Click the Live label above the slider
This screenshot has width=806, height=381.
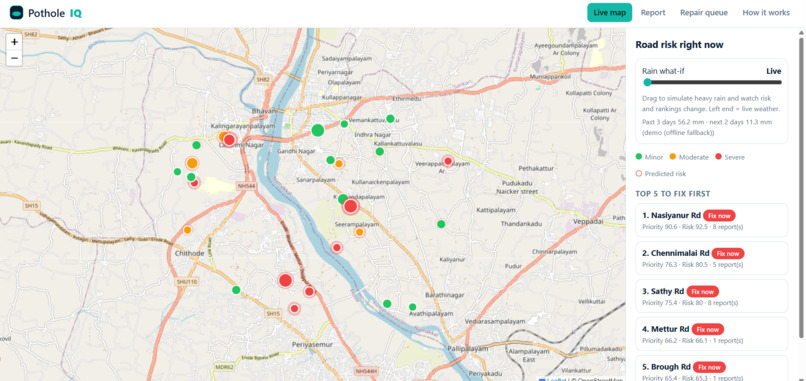[774, 71]
